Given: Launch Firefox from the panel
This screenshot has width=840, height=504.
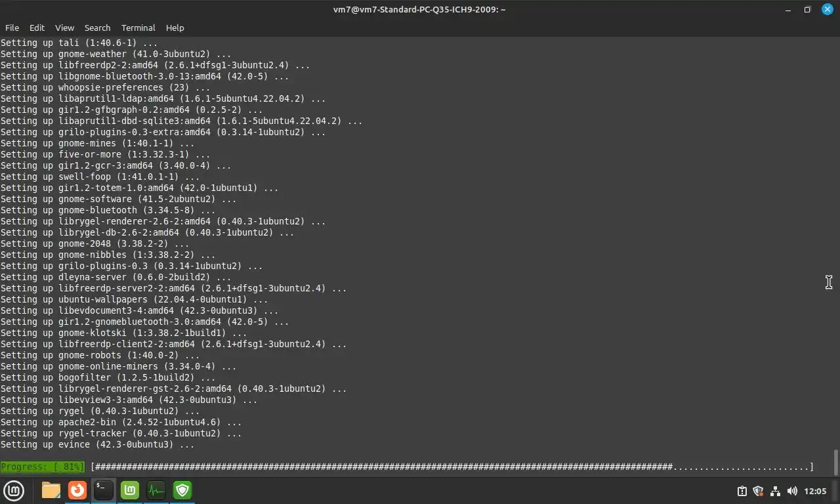Looking at the screenshot, I should click(x=77, y=490).
